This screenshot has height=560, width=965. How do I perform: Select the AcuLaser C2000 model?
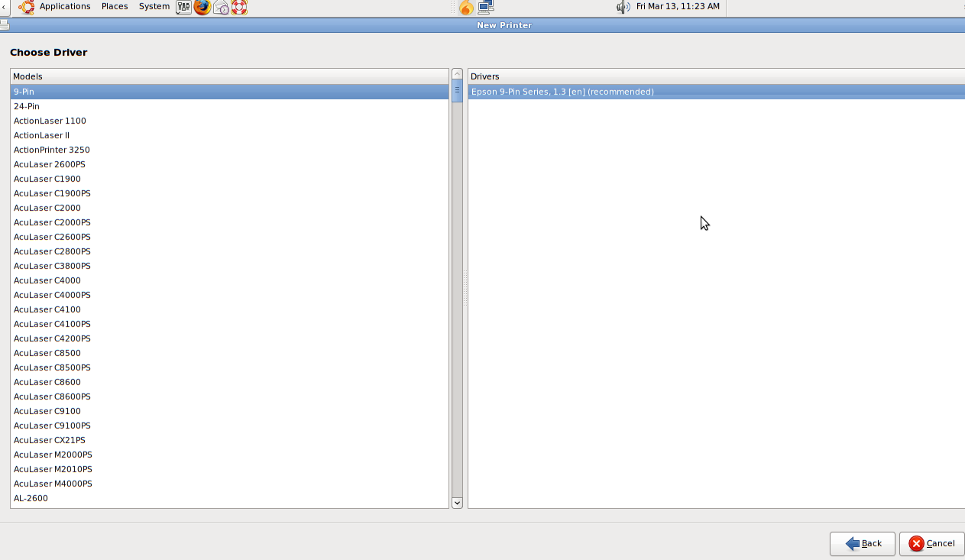(229, 208)
